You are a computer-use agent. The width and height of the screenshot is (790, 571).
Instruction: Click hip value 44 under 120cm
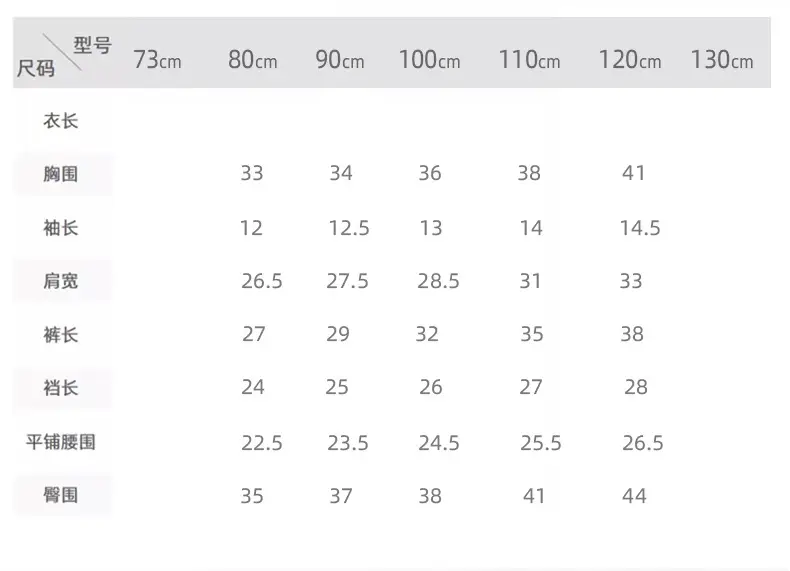tap(634, 496)
